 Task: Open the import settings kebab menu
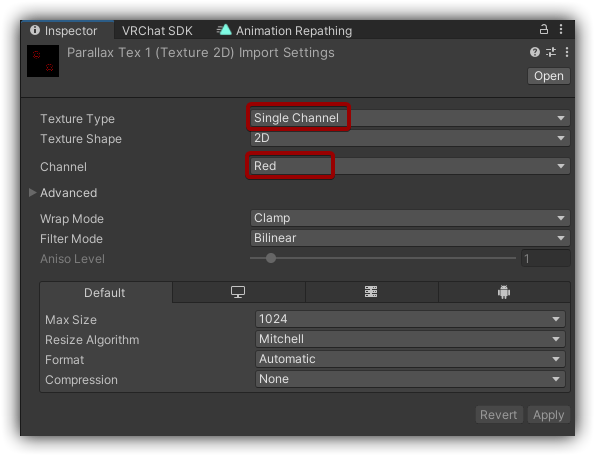pyautogui.click(x=567, y=52)
